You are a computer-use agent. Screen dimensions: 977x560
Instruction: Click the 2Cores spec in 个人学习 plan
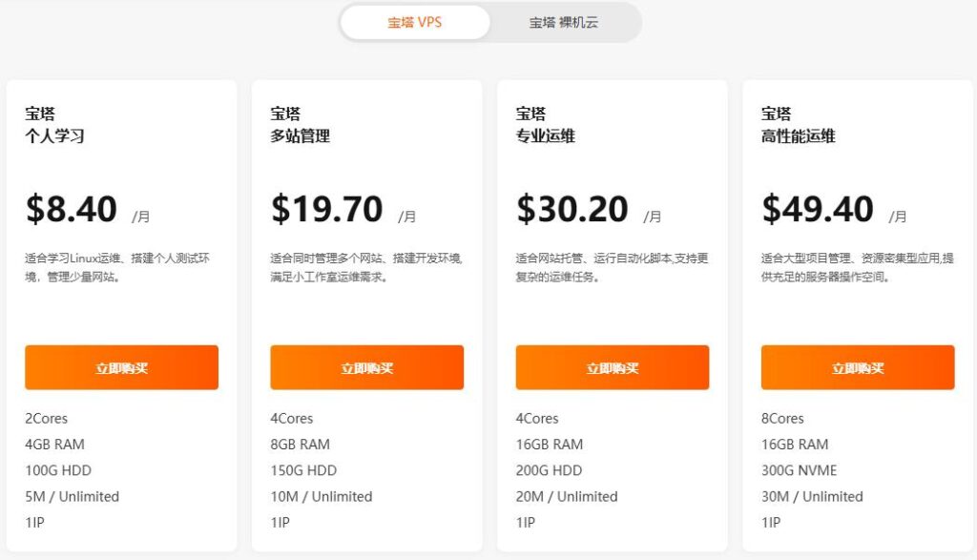click(47, 419)
